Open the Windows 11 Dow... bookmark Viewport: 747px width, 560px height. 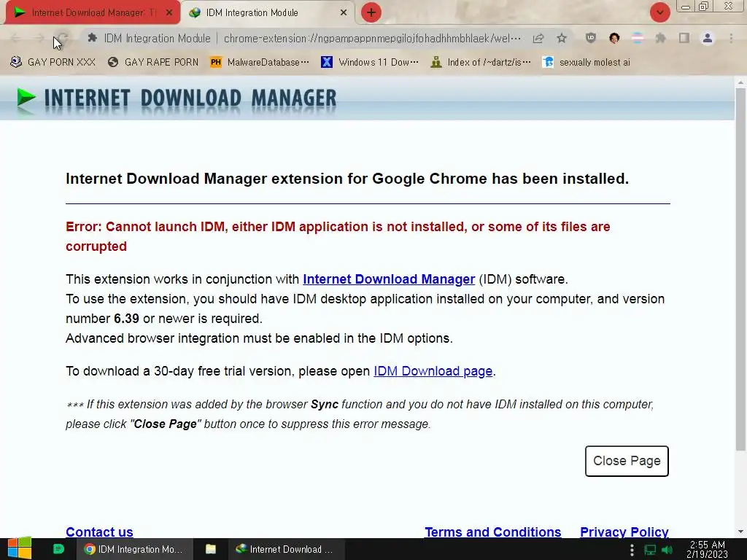(x=370, y=63)
